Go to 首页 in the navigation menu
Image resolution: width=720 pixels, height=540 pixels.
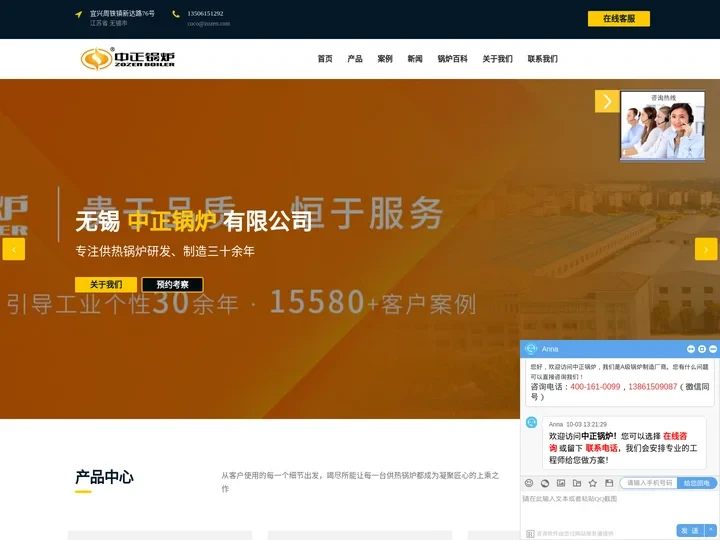[325, 59]
